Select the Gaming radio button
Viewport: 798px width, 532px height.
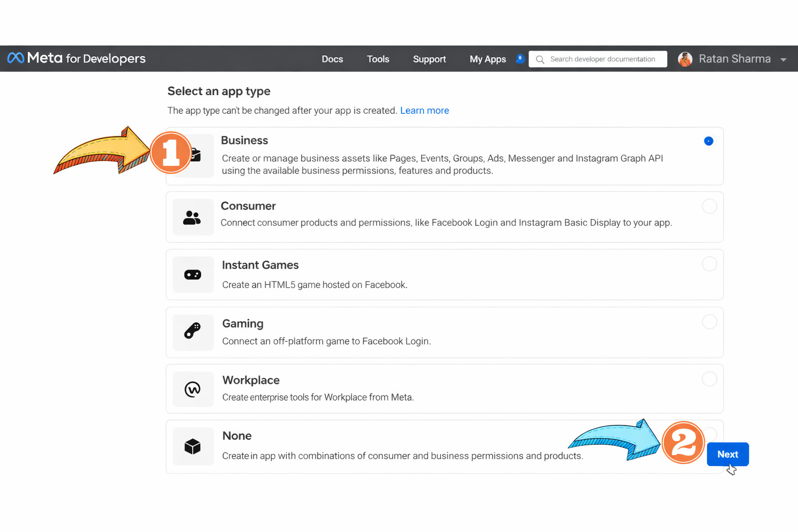[x=710, y=322]
